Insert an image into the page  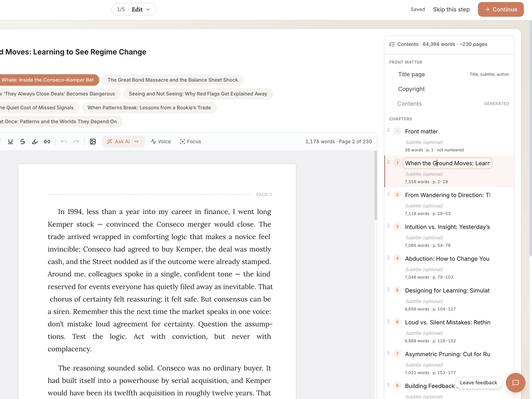click(x=93, y=142)
